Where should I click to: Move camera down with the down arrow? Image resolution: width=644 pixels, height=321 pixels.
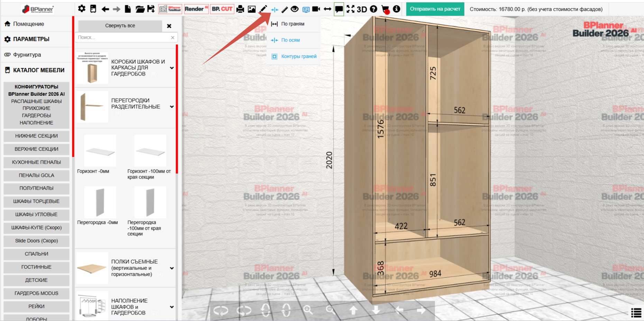pos(376,310)
